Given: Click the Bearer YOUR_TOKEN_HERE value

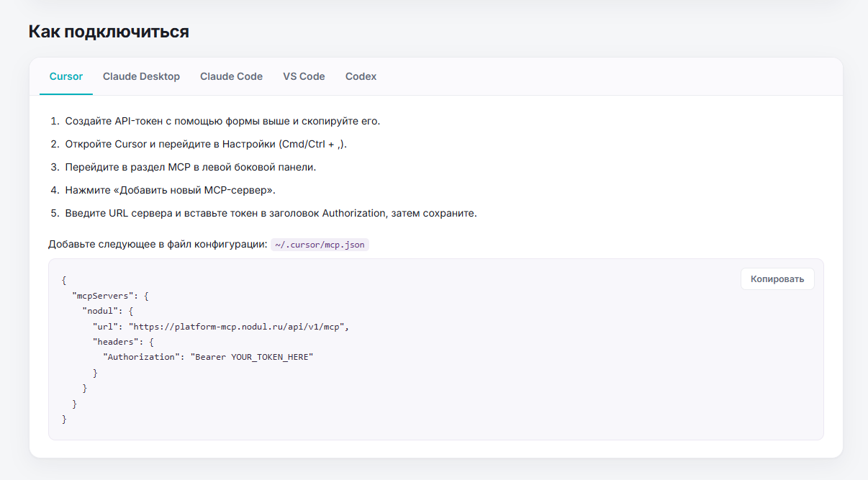Looking at the screenshot, I should click(252, 357).
